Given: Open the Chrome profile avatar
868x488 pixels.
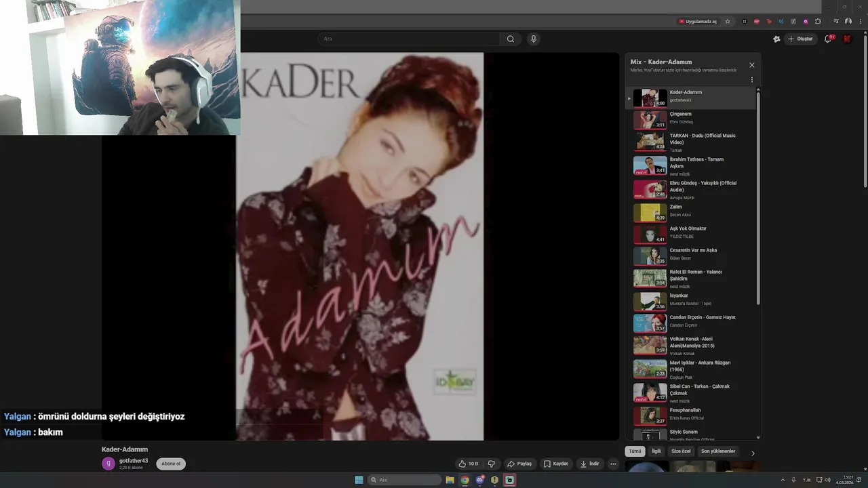Looking at the screenshot, I should pos(848,21).
